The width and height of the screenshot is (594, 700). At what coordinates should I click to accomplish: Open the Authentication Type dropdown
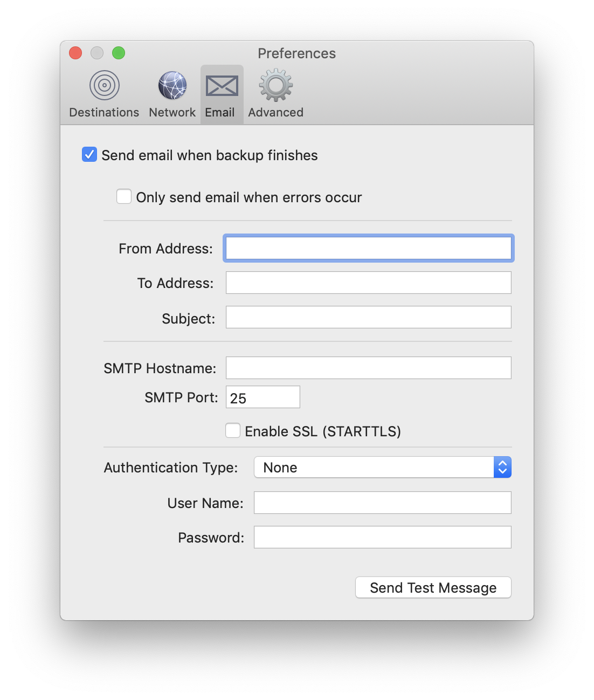point(383,467)
